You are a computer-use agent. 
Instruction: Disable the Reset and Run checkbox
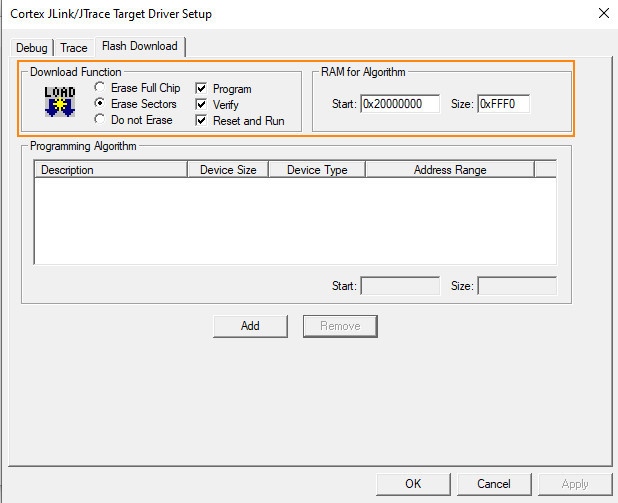click(x=201, y=121)
